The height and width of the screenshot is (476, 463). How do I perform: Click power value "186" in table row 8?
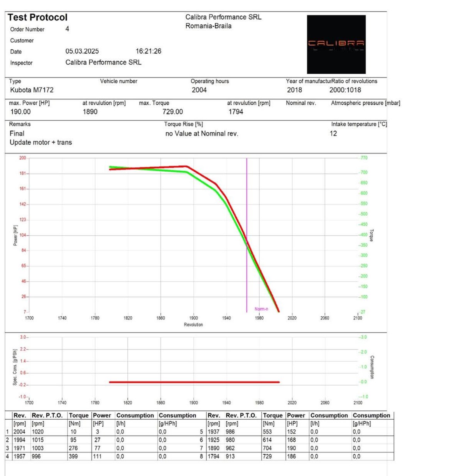coord(291,456)
